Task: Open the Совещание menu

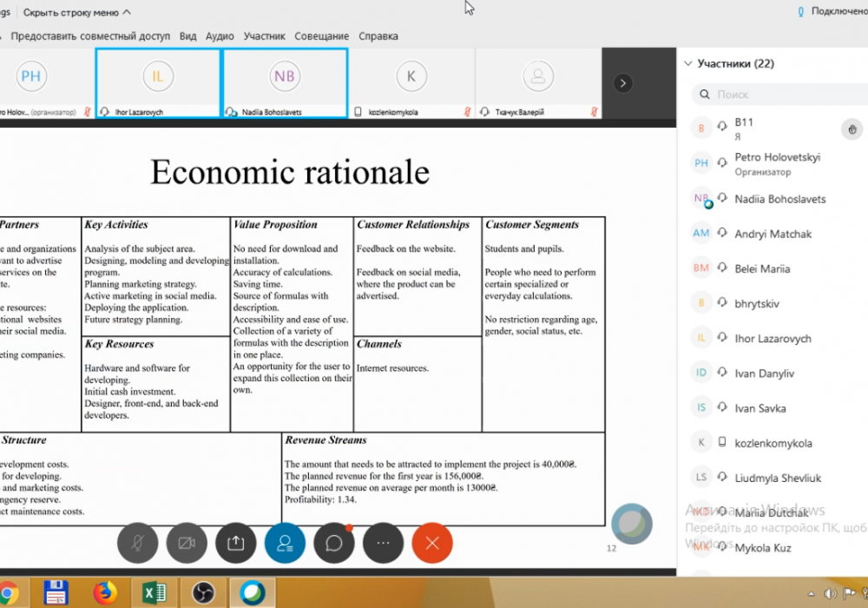Action: pos(321,36)
